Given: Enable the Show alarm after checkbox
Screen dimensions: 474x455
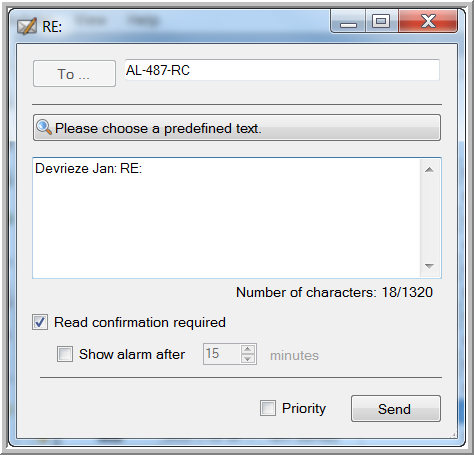Looking at the screenshot, I should (65, 354).
